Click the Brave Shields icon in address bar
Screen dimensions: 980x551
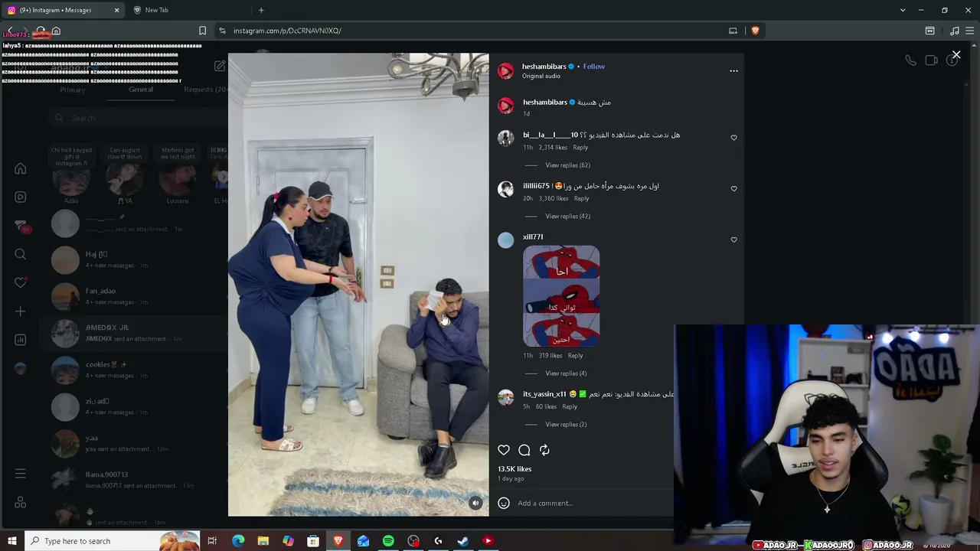click(755, 31)
